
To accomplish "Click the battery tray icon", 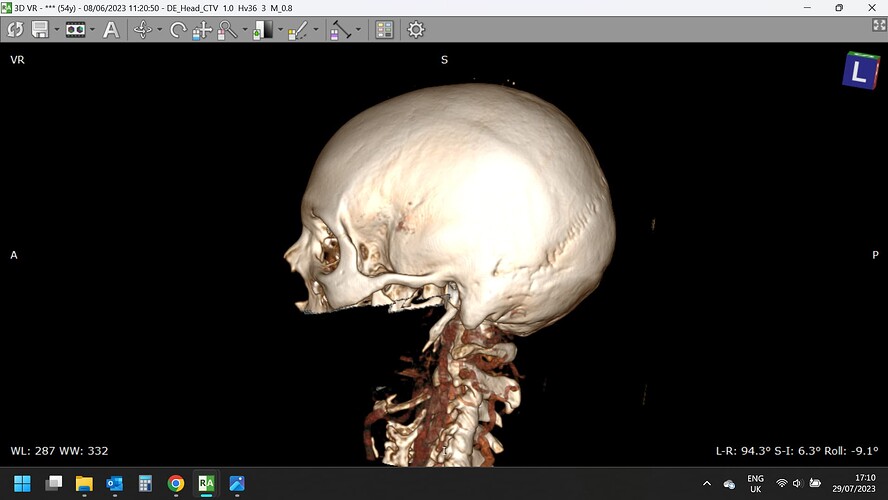I will point(815,483).
